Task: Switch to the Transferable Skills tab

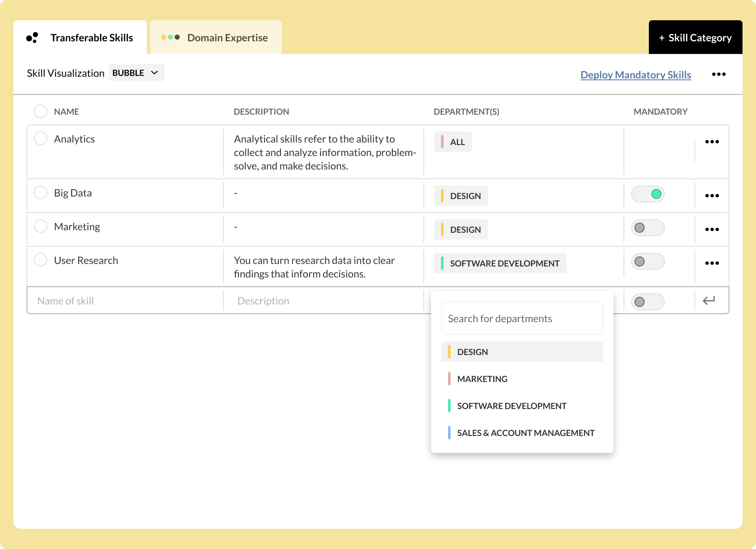Action: click(x=92, y=37)
